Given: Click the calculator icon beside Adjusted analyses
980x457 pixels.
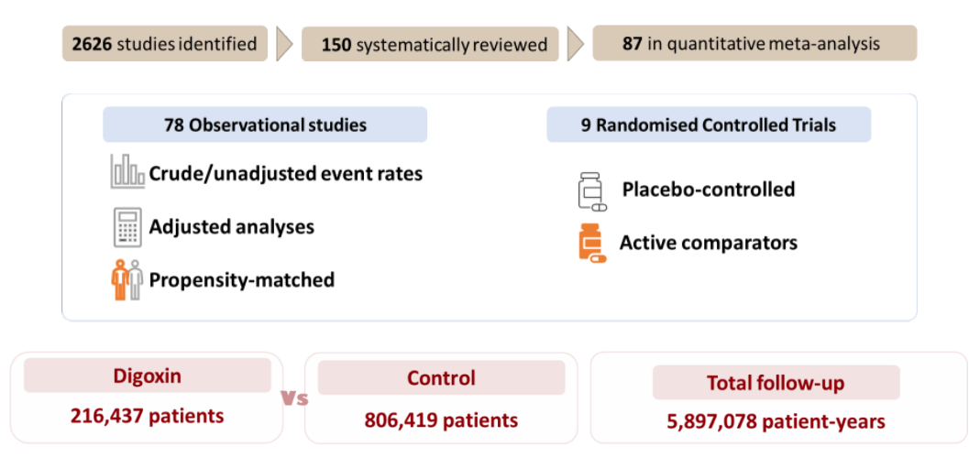Looking at the screenshot, I should (x=127, y=227).
